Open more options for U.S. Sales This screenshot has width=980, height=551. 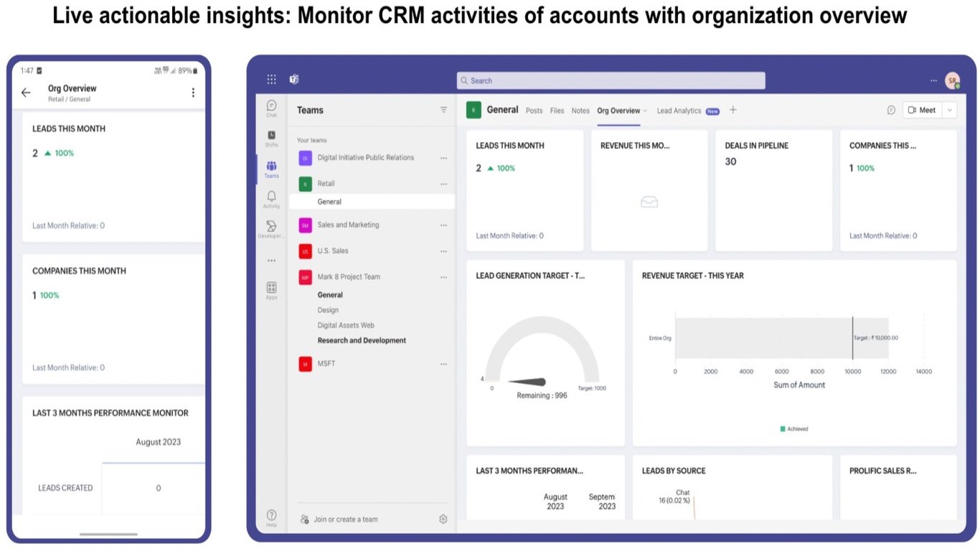pos(443,251)
